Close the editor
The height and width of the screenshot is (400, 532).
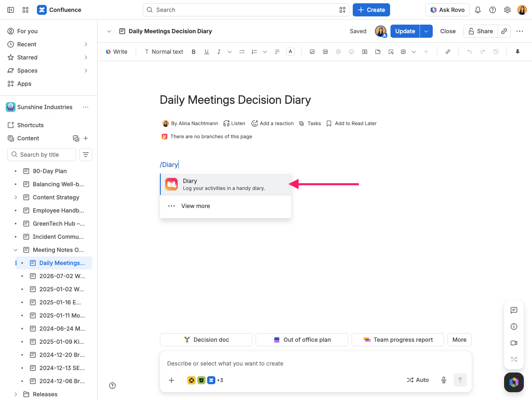pyautogui.click(x=448, y=31)
